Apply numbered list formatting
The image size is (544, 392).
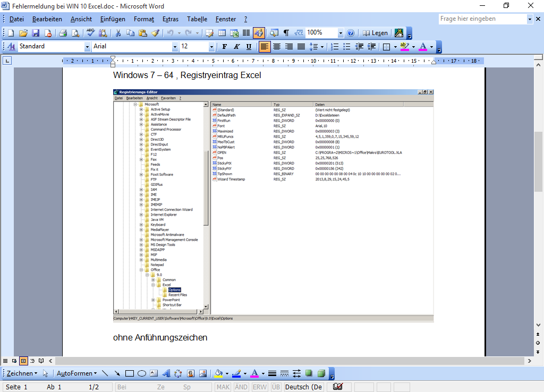335,47
